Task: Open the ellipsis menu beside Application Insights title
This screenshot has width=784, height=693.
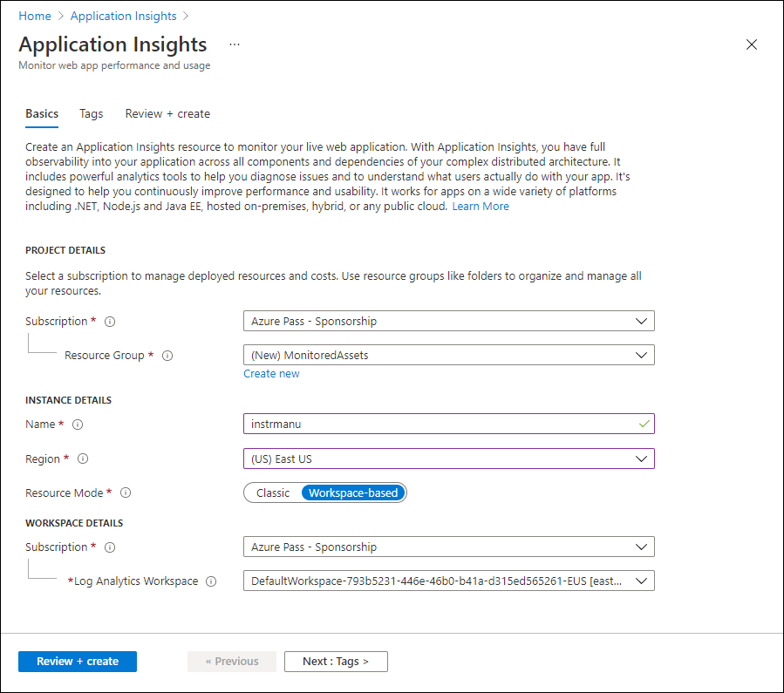Action: (x=233, y=44)
